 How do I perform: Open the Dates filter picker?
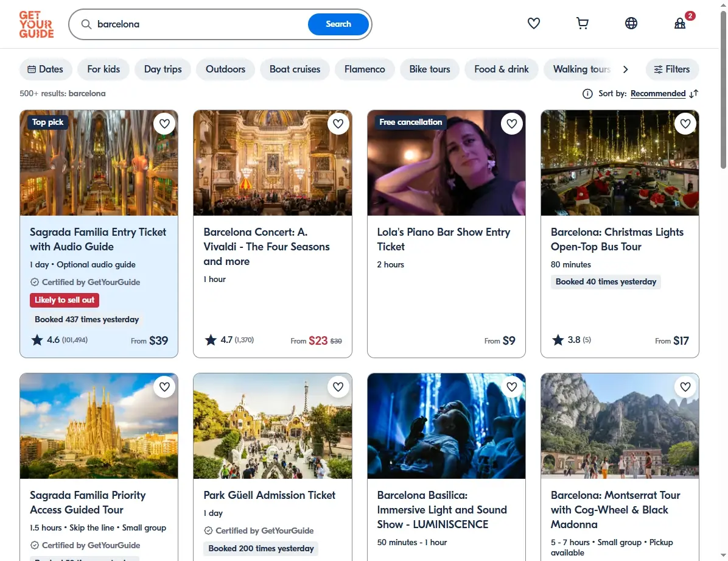tap(46, 69)
